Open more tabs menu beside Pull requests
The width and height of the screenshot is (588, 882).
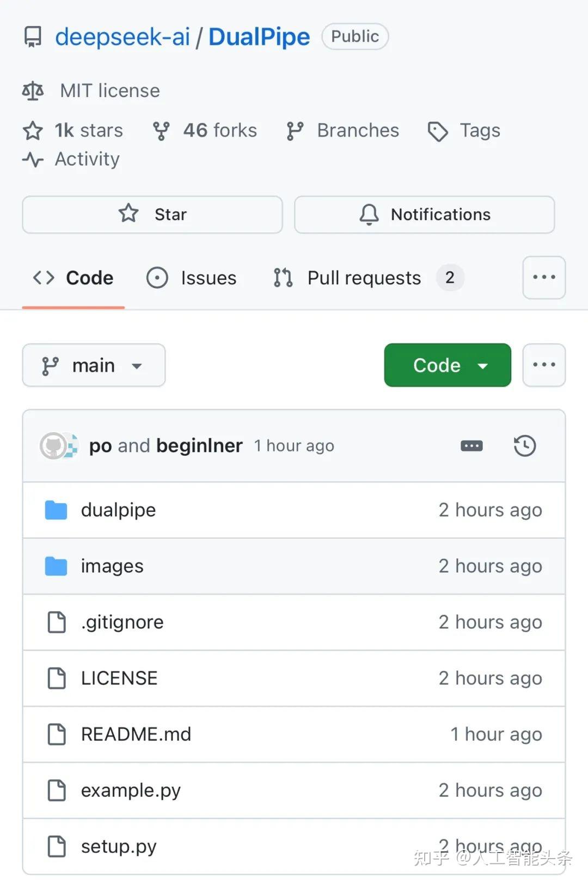(x=544, y=278)
